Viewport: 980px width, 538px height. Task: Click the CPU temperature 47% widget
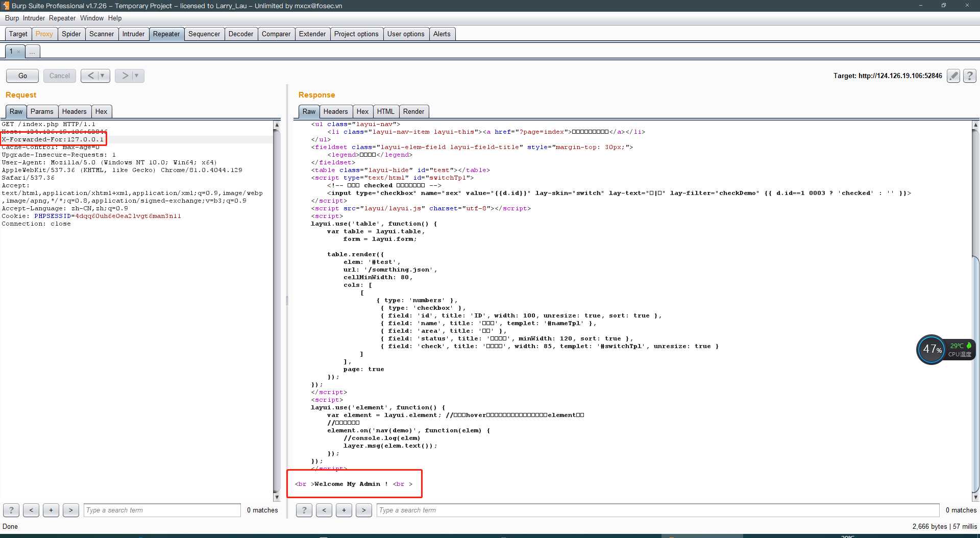tap(946, 350)
